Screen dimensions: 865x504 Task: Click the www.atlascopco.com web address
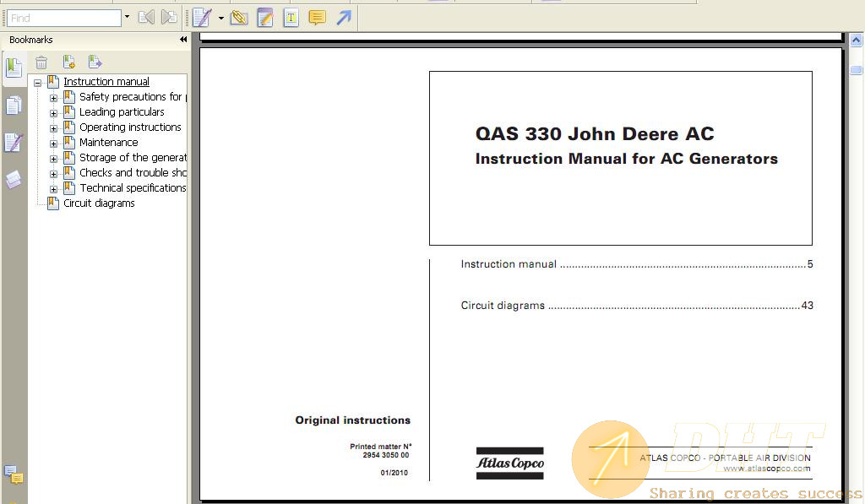pos(767,469)
